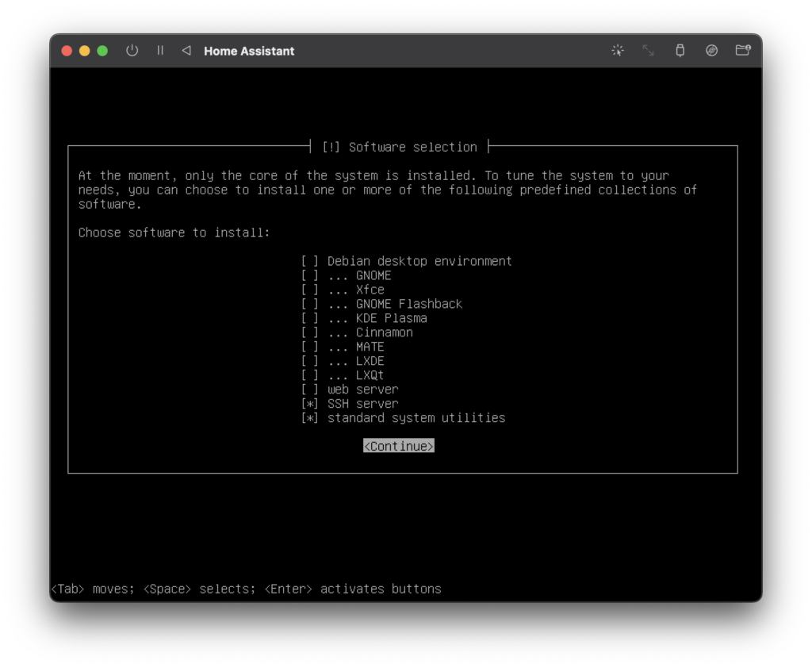Viewport: 812px width, 668px height.
Task: Check the Xfce checkbox
Action: [x=310, y=290]
